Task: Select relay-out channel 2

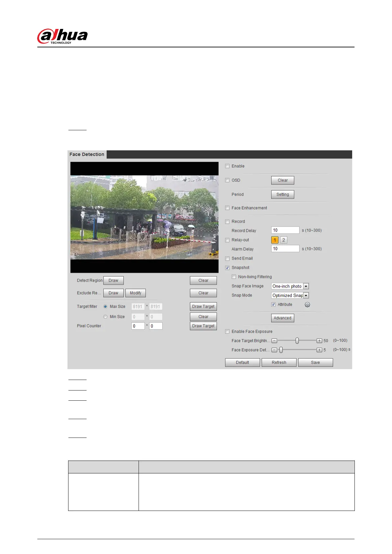Action: point(284,240)
